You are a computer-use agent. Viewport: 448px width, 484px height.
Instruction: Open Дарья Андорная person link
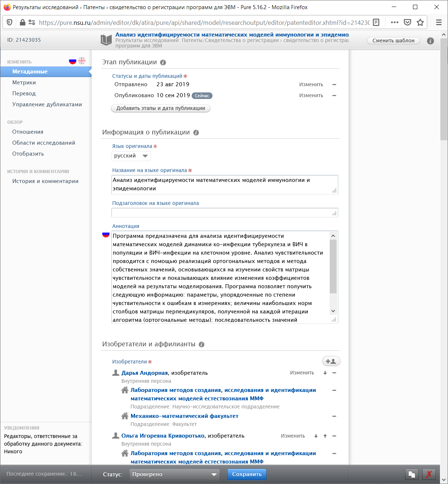(145, 373)
